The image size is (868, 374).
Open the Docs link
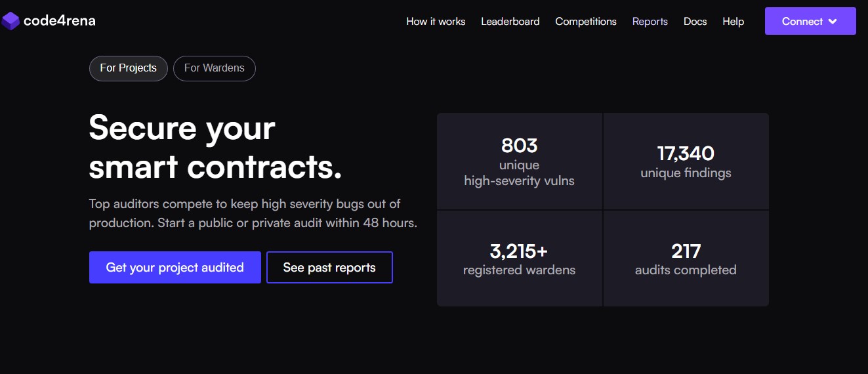[695, 22]
